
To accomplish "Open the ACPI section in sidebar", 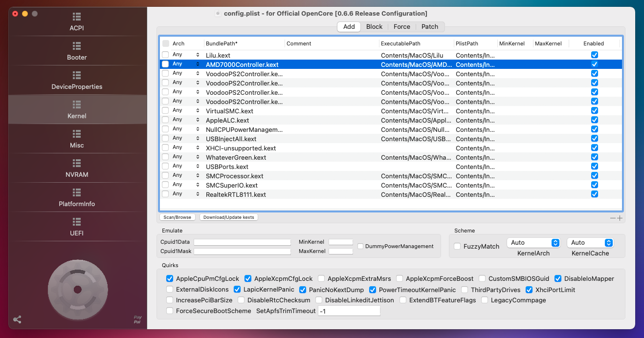I will click(77, 22).
